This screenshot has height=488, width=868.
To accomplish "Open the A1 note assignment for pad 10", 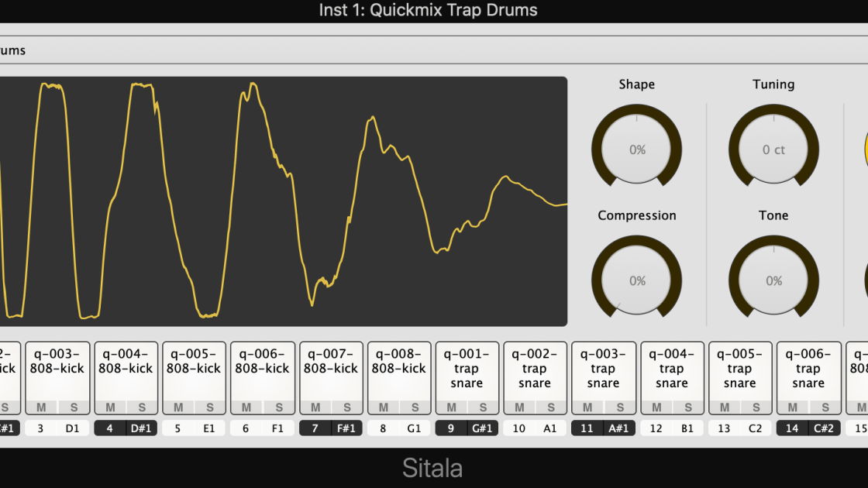I will click(x=550, y=428).
